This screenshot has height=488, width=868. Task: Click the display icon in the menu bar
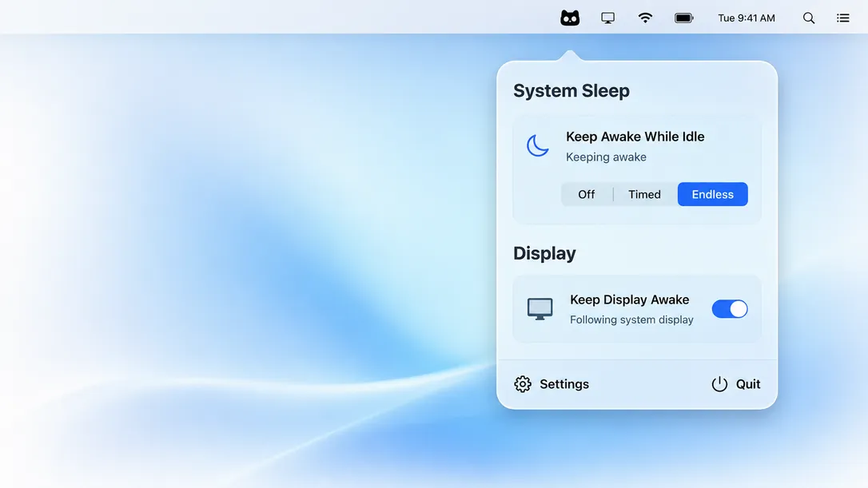[x=607, y=18]
